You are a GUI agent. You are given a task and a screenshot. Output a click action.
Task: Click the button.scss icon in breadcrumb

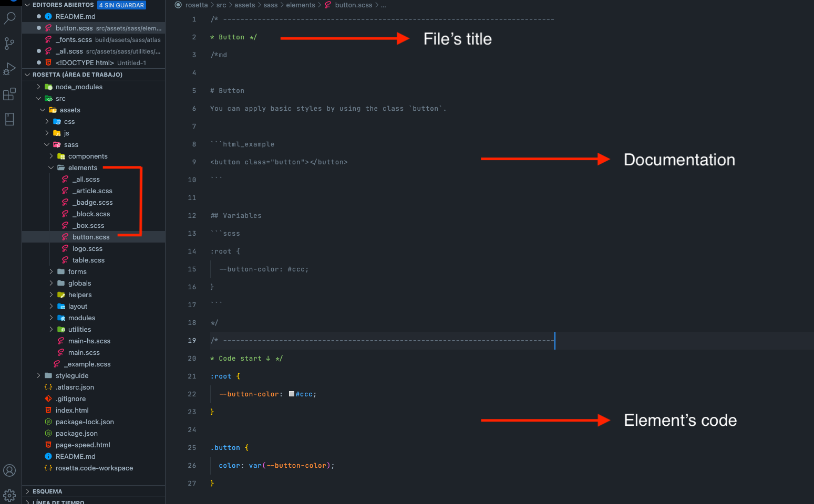coord(328,5)
